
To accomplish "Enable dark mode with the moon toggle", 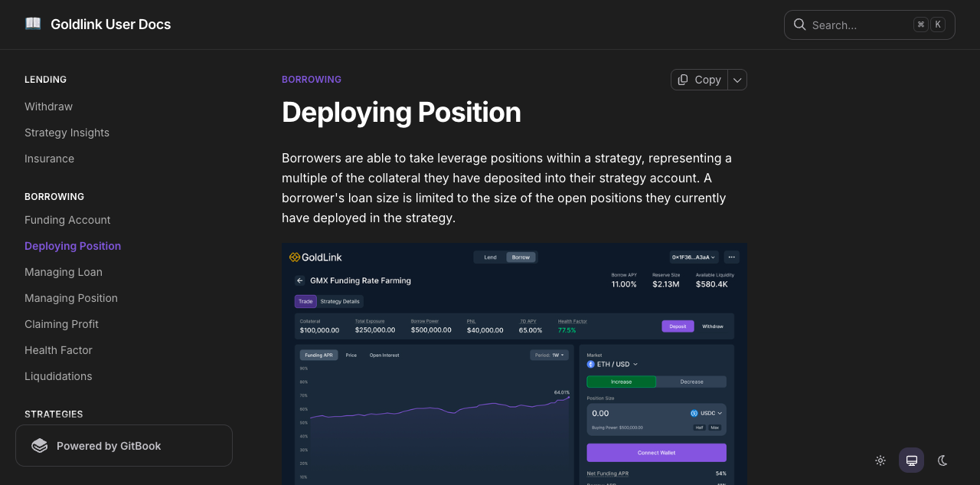I will coord(942,460).
